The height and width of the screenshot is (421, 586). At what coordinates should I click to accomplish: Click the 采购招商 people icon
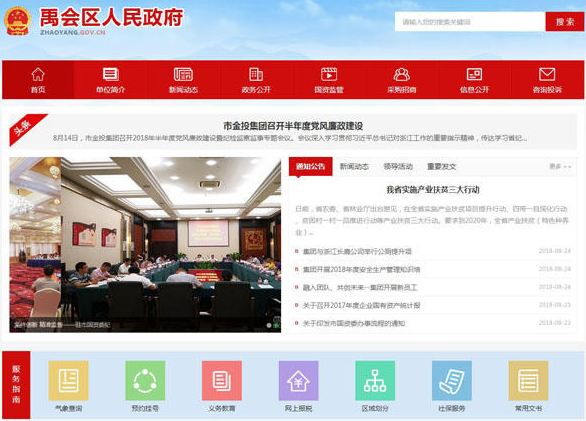(401, 74)
